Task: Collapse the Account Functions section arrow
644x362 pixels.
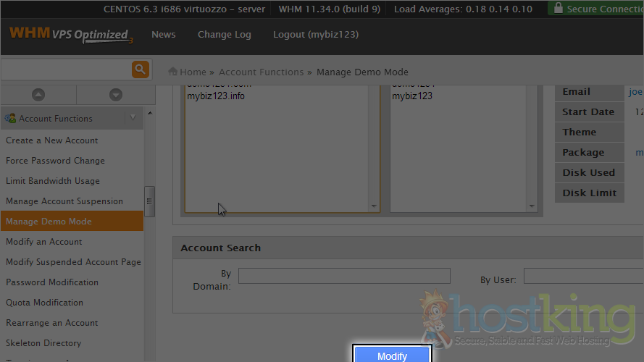Action: point(133,118)
